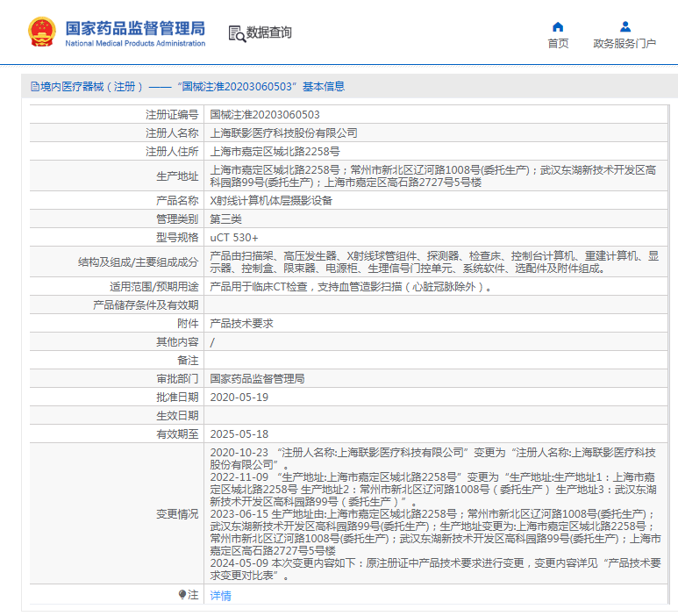Click the 审批部门 row label
678x616 pixels.
[177, 379]
